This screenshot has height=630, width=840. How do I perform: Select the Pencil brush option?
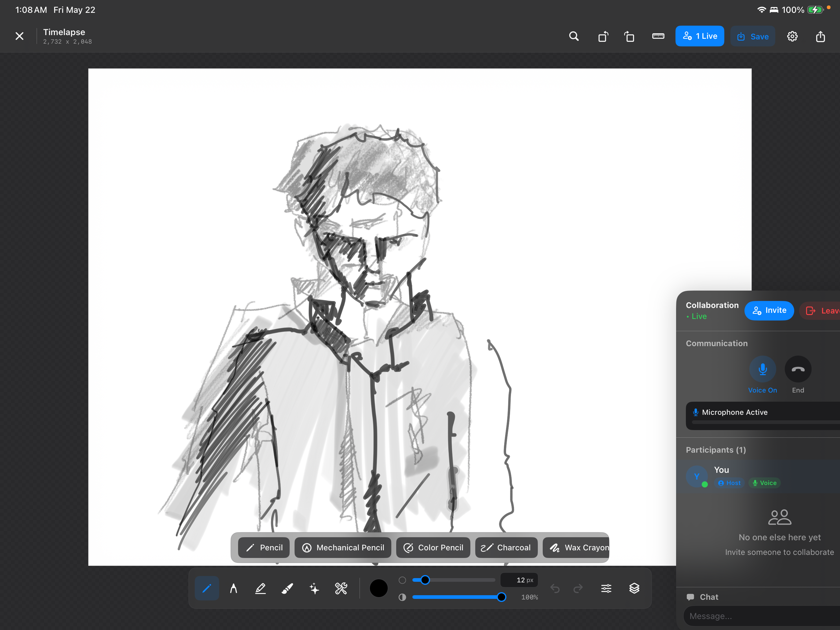(264, 548)
